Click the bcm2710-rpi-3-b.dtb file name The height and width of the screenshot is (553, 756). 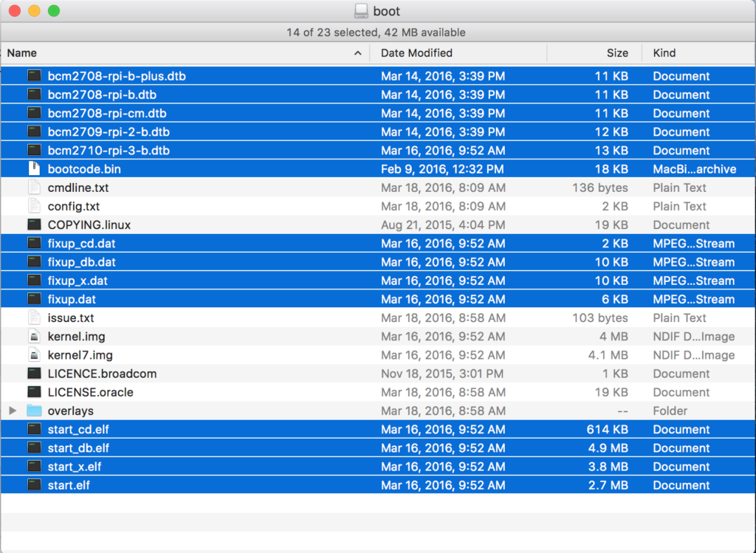(x=109, y=151)
